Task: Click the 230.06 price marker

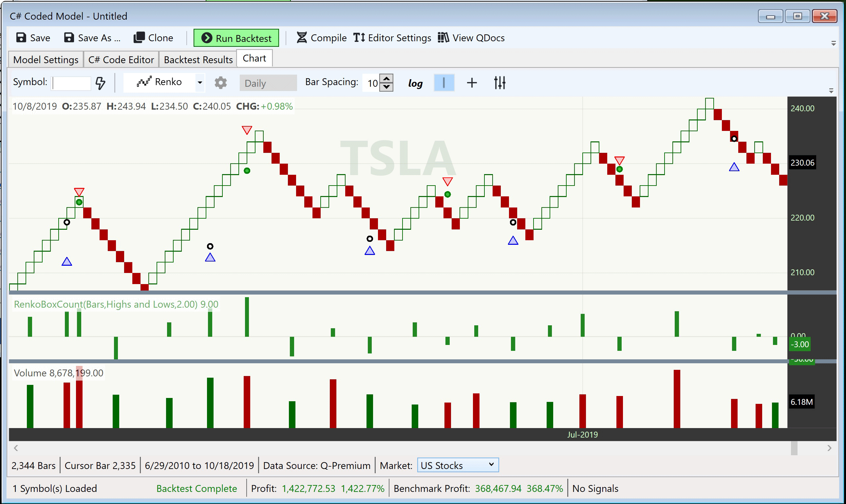Action: tap(802, 163)
